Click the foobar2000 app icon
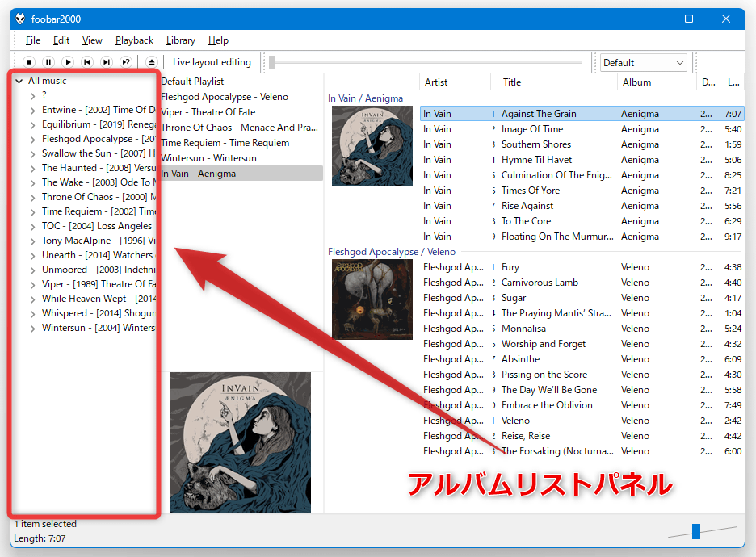Image resolution: width=756 pixels, height=557 pixels. point(20,19)
